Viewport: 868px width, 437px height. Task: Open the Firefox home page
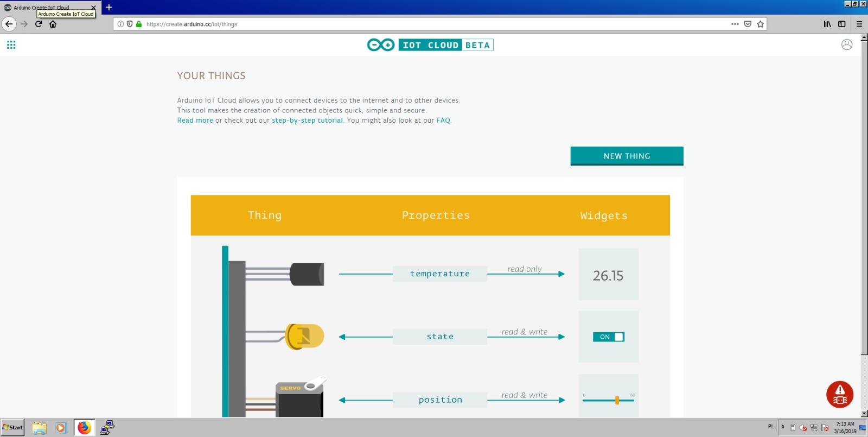coord(53,24)
